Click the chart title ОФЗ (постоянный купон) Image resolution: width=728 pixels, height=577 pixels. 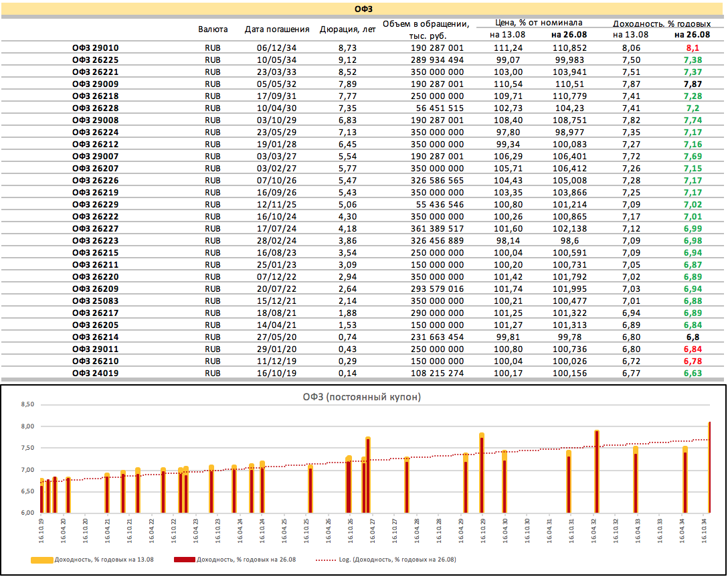point(364,397)
